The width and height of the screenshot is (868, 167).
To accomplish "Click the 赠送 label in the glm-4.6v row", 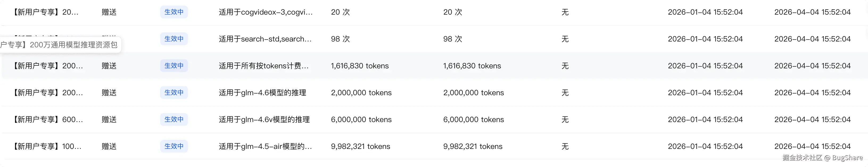I will [x=109, y=119].
